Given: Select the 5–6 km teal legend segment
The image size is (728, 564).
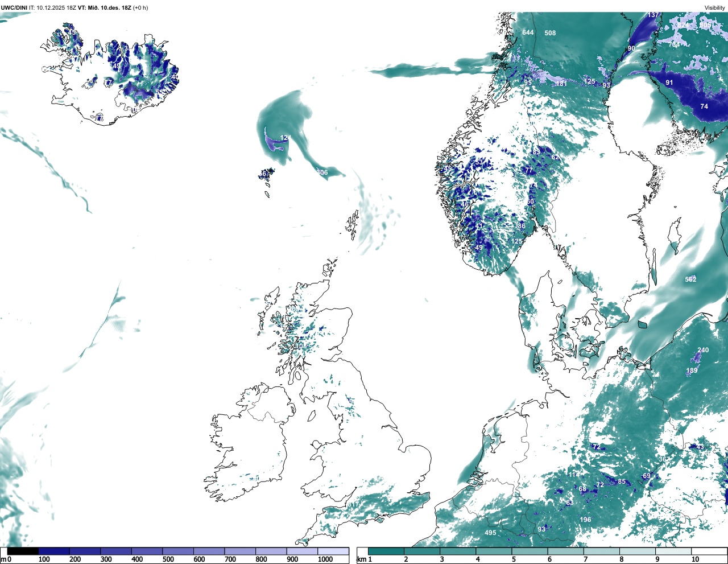Looking at the screenshot, I should pyautogui.click(x=530, y=551).
